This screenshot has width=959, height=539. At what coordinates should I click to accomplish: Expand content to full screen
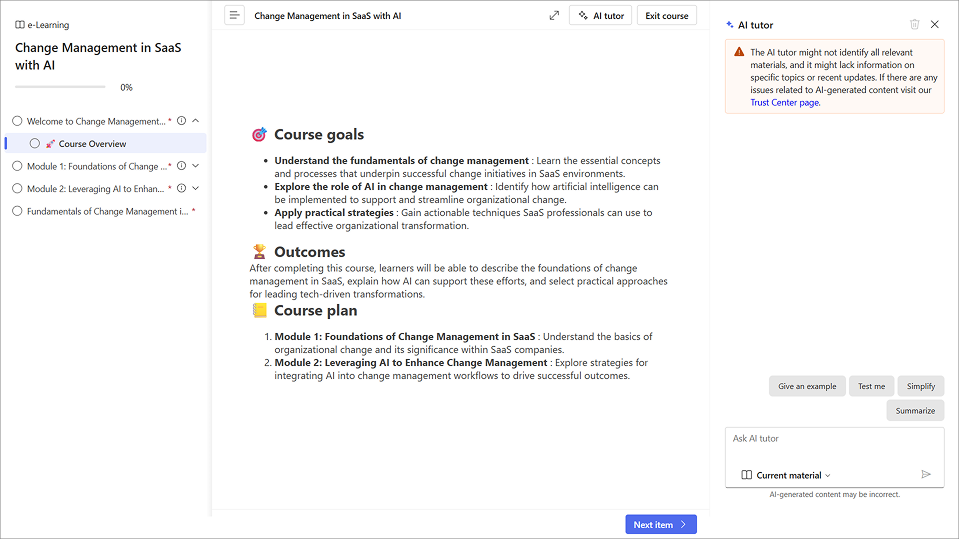(554, 15)
